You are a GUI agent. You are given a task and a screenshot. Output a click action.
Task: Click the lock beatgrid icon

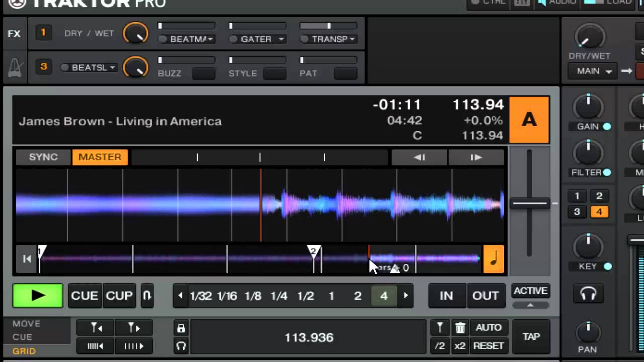181,328
